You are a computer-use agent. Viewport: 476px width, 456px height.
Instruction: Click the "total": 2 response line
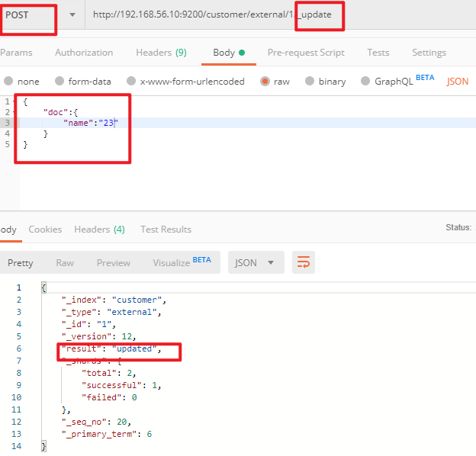pyautogui.click(x=108, y=373)
